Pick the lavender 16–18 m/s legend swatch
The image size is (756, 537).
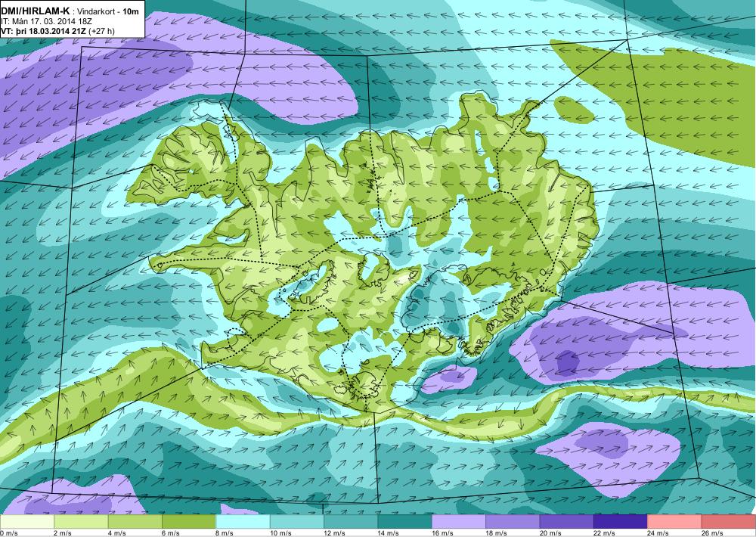(x=459, y=521)
